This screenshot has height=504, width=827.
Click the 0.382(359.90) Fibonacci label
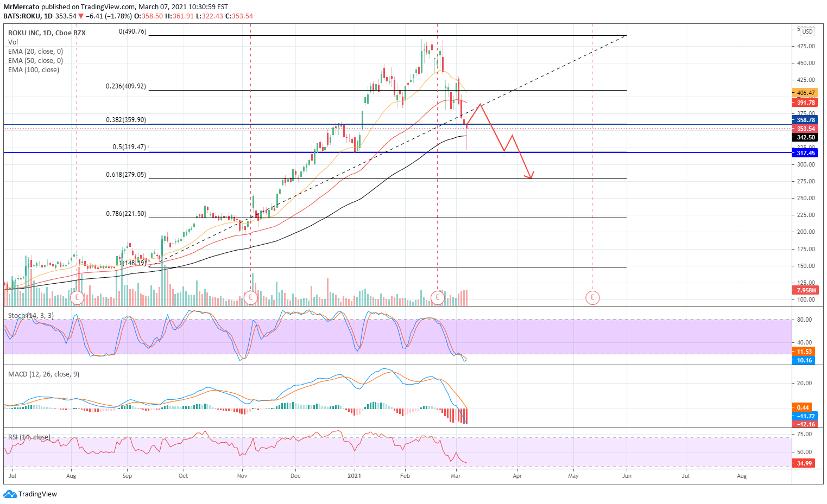pyautogui.click(x=126, y=120)
